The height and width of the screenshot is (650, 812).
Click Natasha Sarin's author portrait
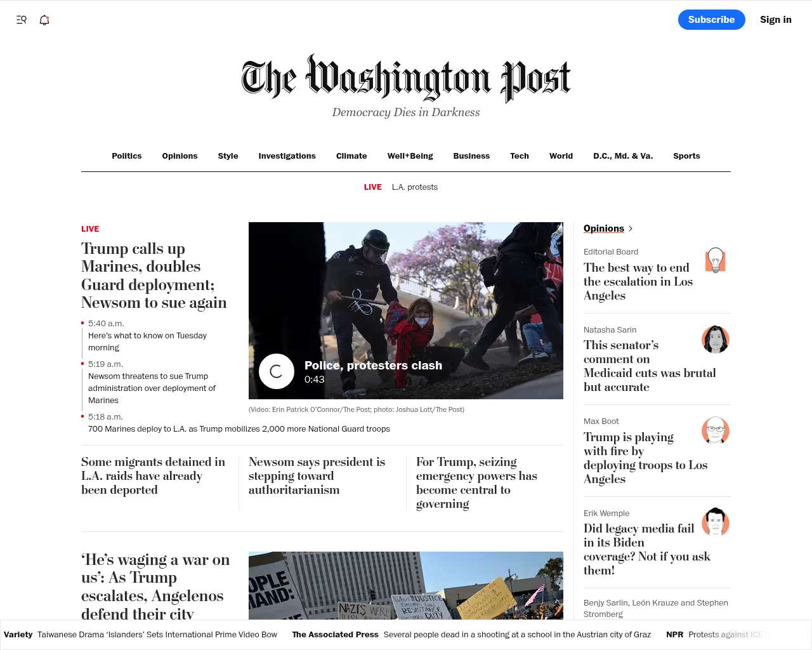click(716, 339)
